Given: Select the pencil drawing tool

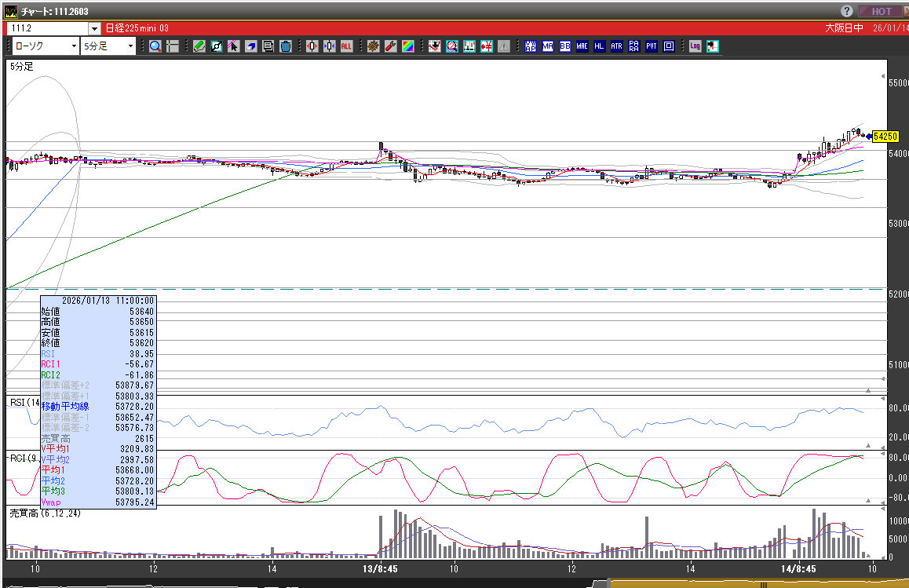Looking at the screenshot, I should [x=199, y=46].
